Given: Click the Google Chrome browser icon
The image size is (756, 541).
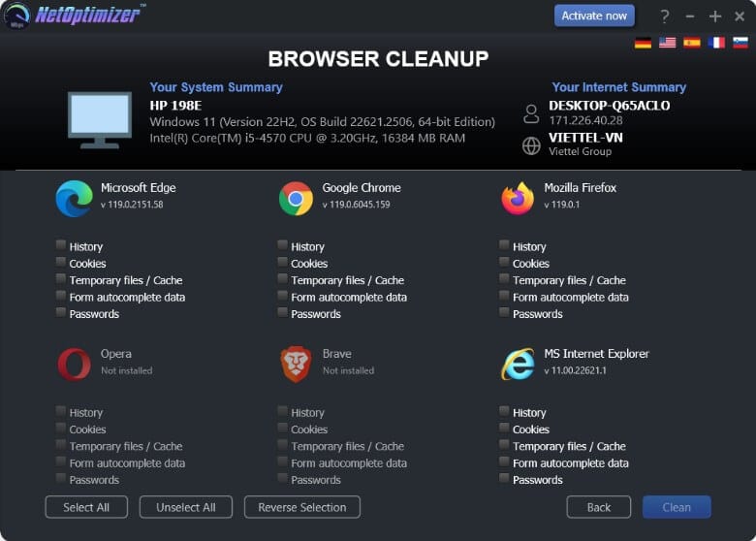Looking at the screenshot, I should [x=296, y=199].
